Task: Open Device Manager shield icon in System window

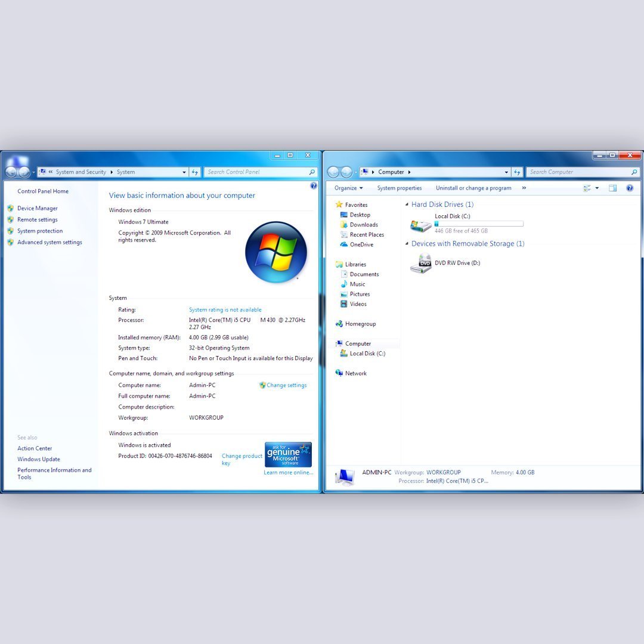Action: coord(11,208)
